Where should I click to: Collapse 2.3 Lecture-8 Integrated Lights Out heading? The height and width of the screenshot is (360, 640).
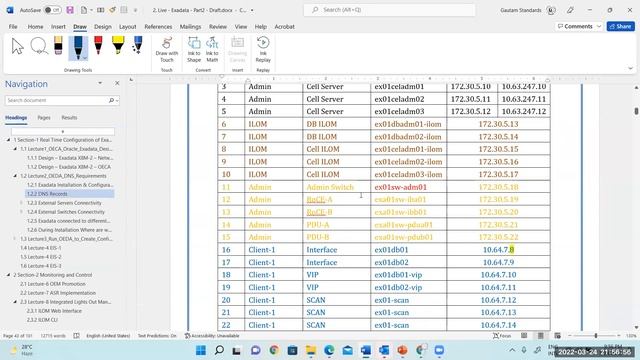point(15,302)
